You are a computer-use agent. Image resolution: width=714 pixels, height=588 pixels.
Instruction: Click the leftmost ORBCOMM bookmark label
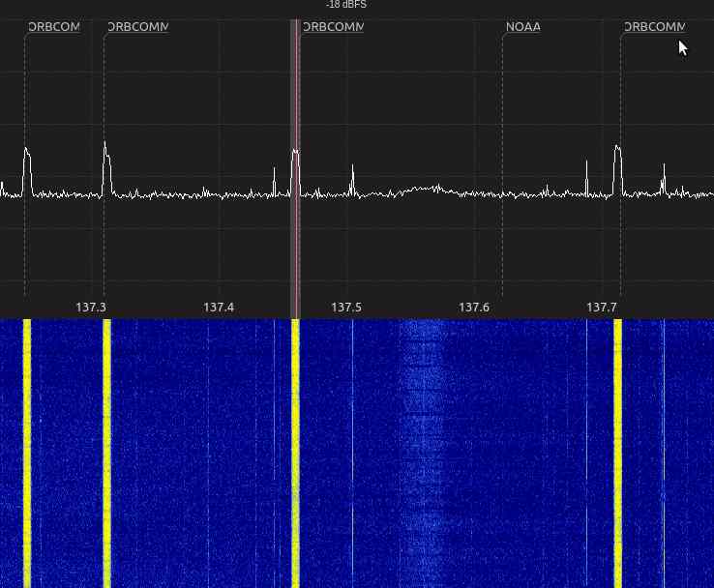53,27
